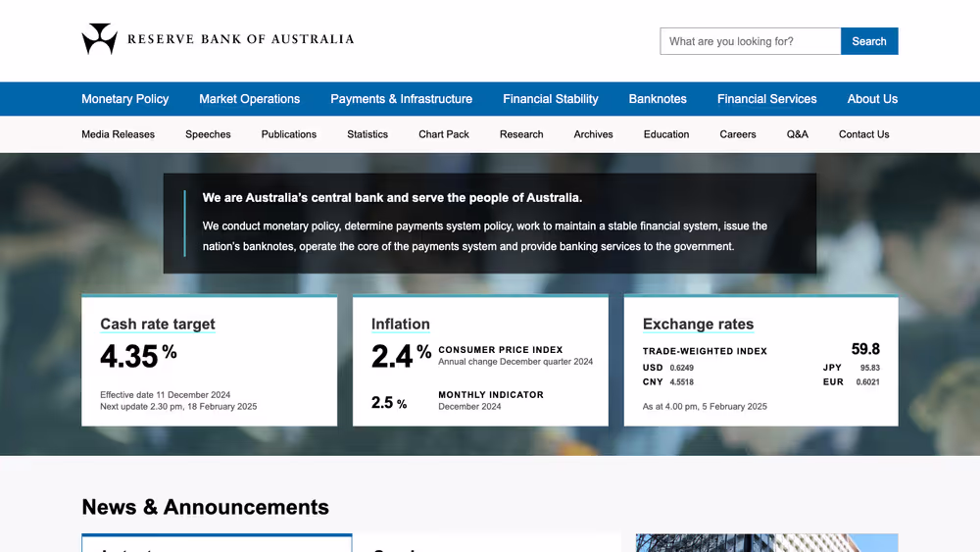Open the Financial Stability menu
The width and height of the screenshot is (980, 552).
point(551,99)
